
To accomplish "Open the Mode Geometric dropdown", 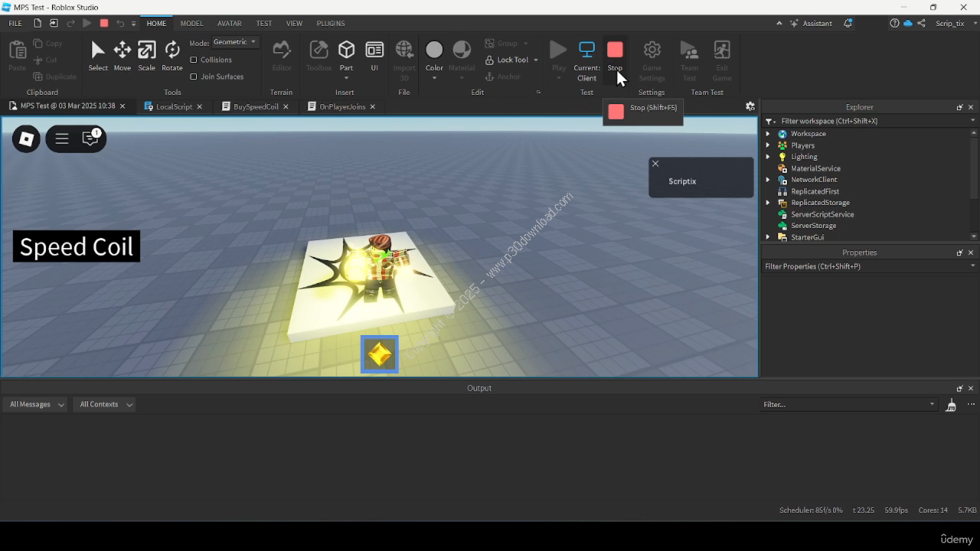I will click(234, 42).
